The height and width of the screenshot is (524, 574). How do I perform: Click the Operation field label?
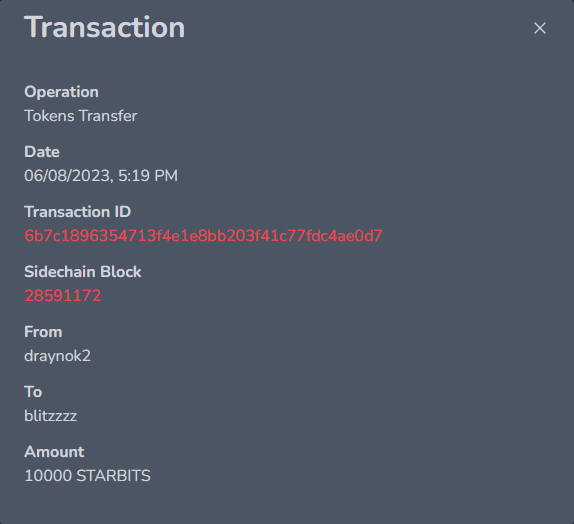tap(62, 92)
